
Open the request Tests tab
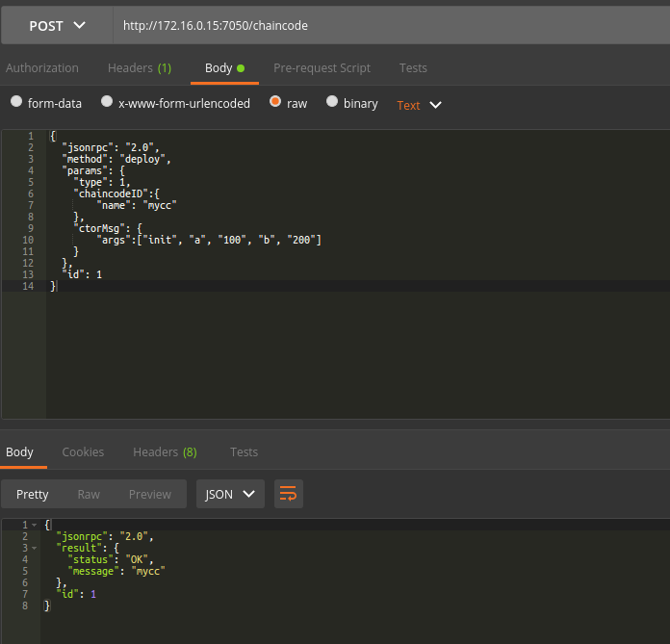413,68
